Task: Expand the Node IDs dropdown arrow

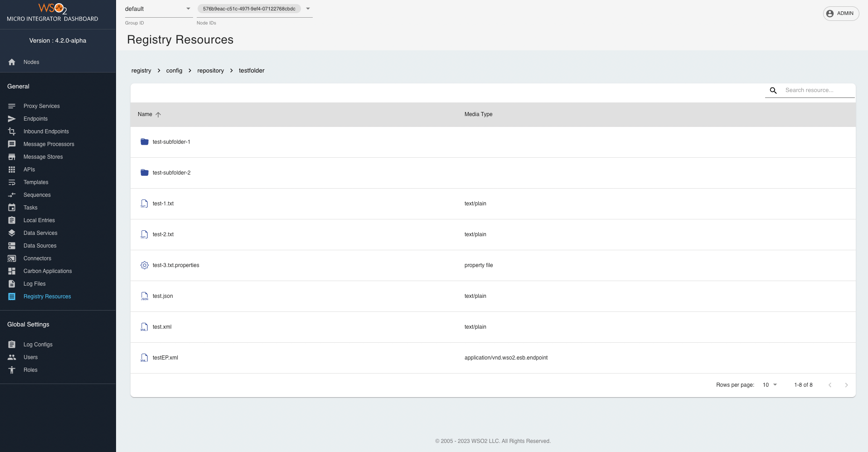Action: coord(308,9)
